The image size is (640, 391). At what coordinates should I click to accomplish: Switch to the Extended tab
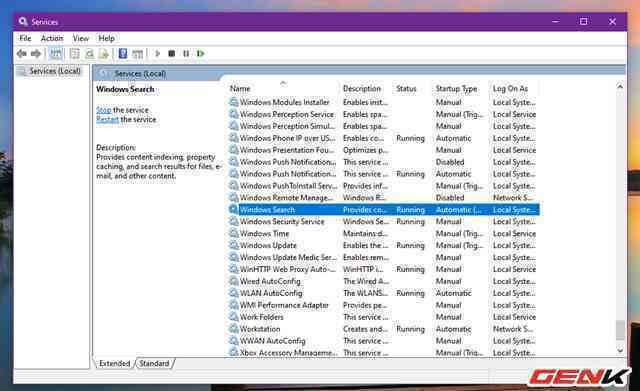coord(114,363)
